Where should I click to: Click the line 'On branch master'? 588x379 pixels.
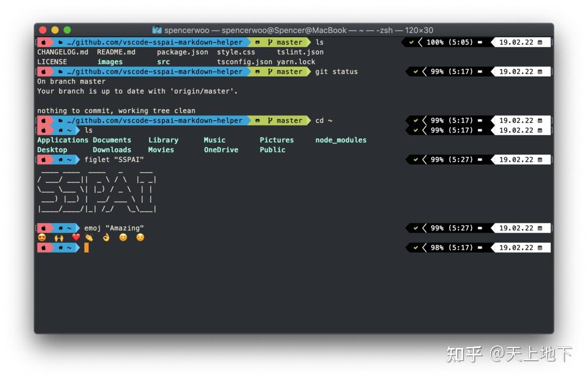[71, 81]
